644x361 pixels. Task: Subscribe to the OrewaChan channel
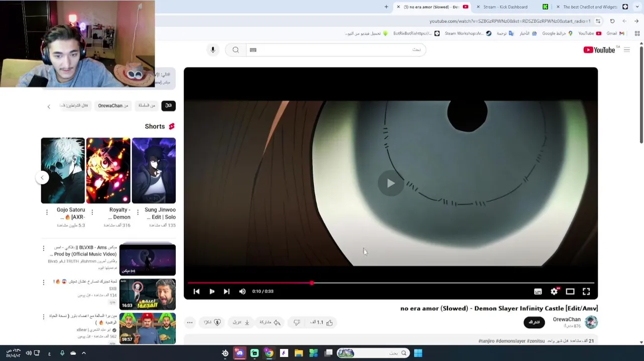point(534,322)
